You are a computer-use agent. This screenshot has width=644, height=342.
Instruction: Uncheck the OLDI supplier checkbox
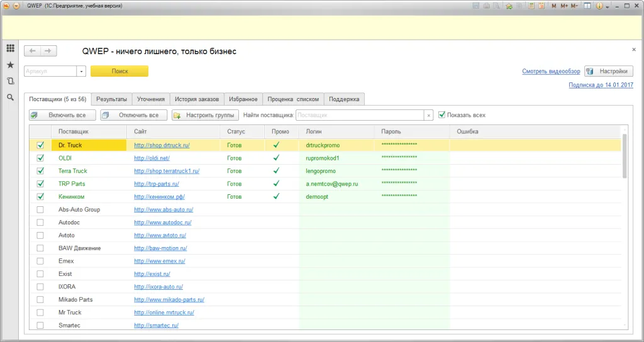[40, 158]
